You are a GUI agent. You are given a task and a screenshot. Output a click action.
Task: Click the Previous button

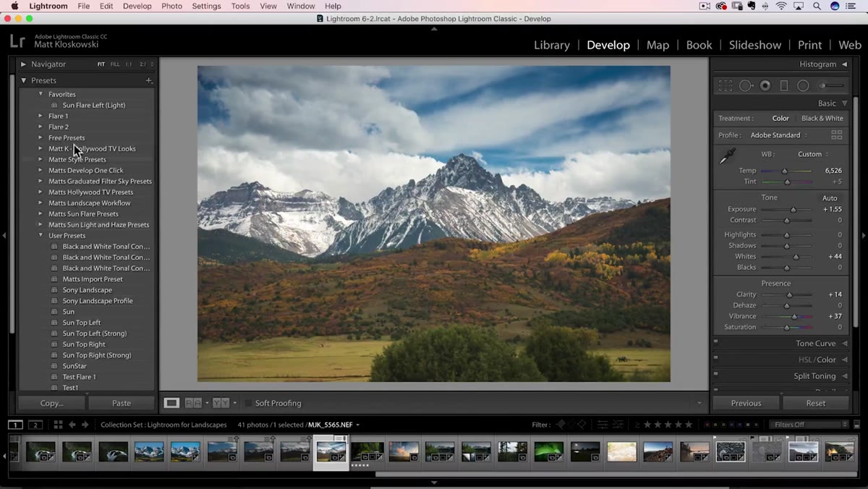[746, 403]
